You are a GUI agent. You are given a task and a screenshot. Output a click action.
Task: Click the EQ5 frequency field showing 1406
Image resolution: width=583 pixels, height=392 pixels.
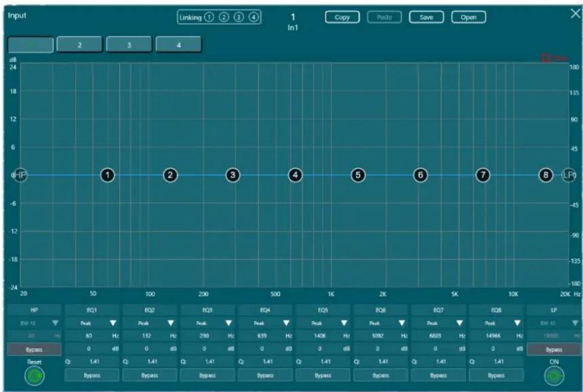323,336
